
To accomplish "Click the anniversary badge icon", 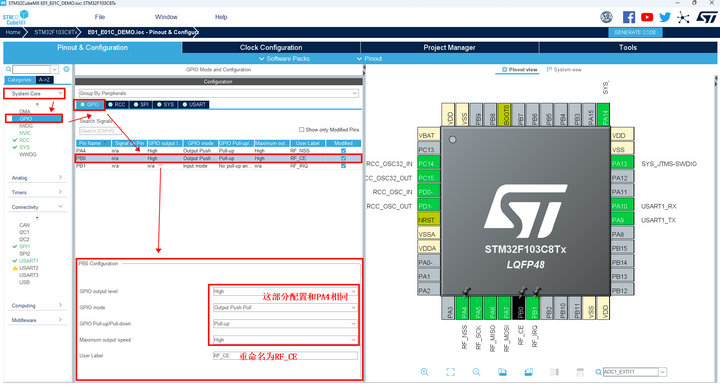I will coord(607,17).
